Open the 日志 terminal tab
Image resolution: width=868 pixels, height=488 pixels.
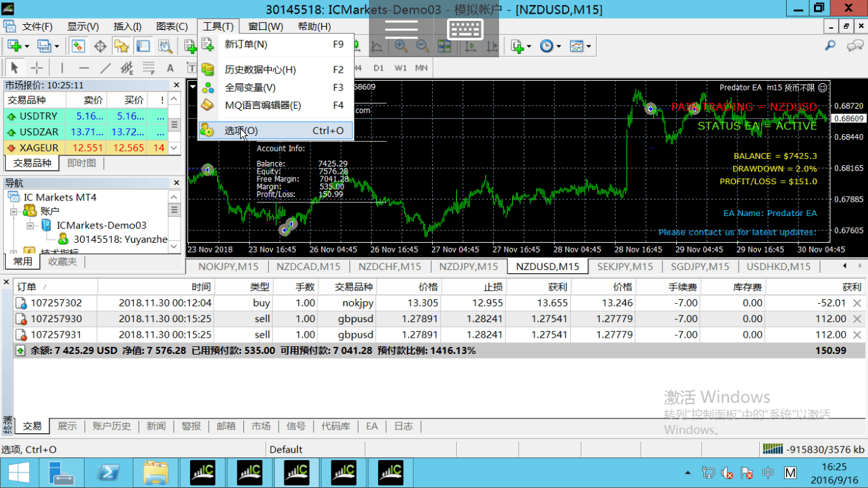[403, 426]
